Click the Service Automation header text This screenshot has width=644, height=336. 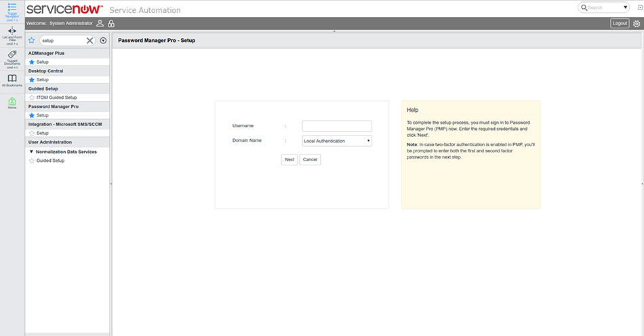(x=145, y=10)
